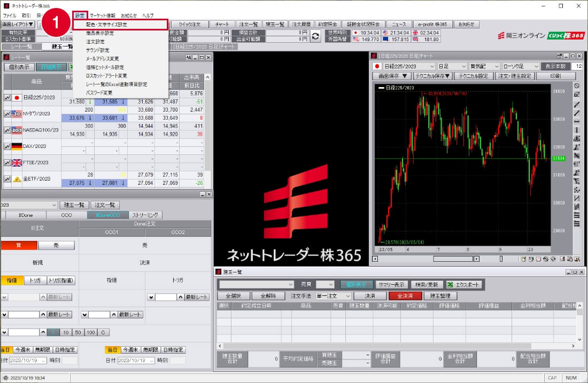
Task: Open the 画面保存 dropdown in chart window
Action: coord(392,76)
